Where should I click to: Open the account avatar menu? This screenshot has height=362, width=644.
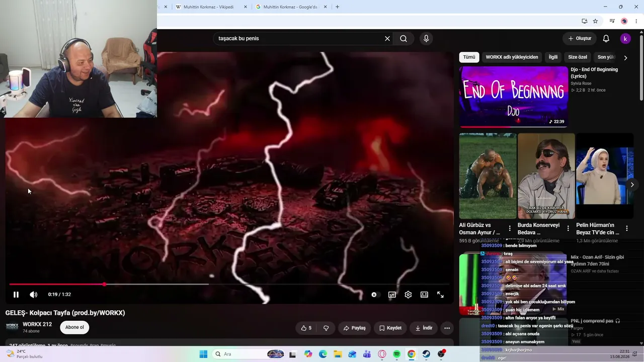click(625, 39)
